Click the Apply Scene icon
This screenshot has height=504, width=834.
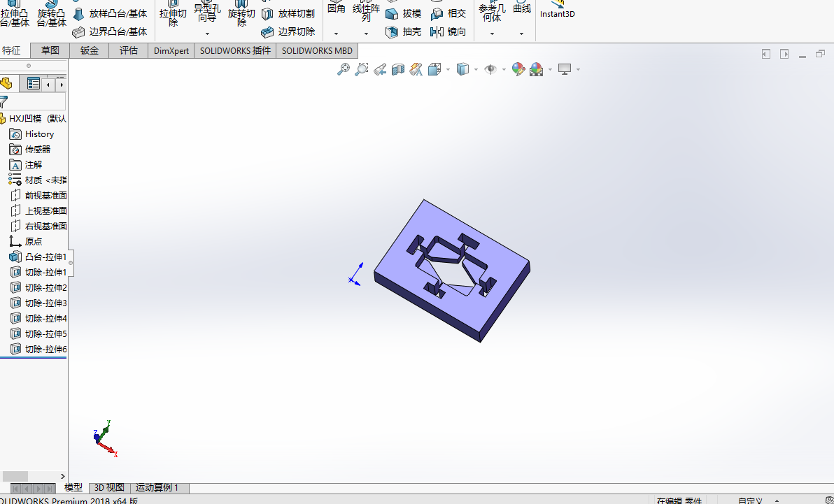click(x=536, y=69)
